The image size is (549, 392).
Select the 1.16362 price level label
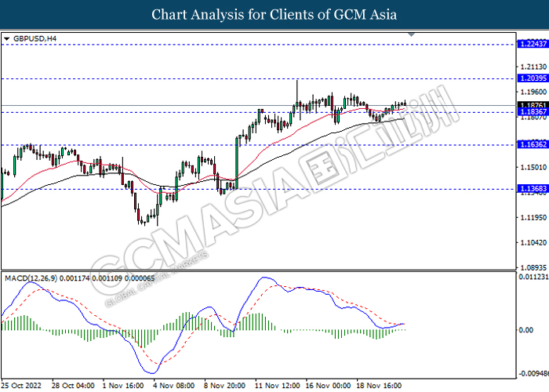533,144
